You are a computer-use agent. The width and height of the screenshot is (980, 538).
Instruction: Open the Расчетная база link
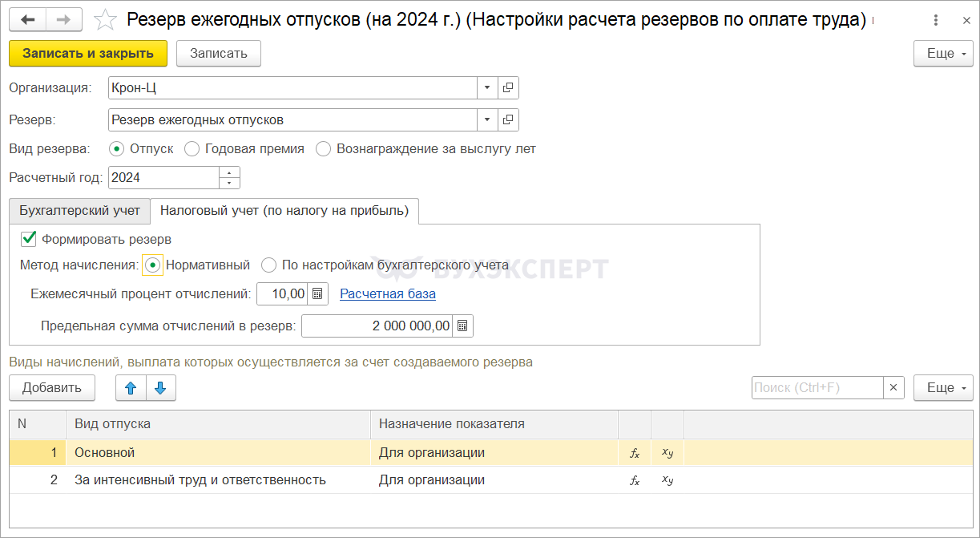coord(388,294)
